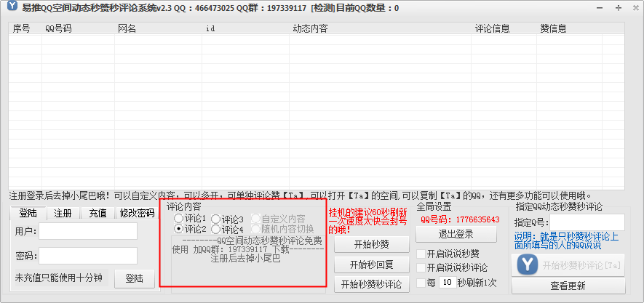644x303 pixels.
Task: Click the 退出登录 button
Action: click(x=456, y=235)
